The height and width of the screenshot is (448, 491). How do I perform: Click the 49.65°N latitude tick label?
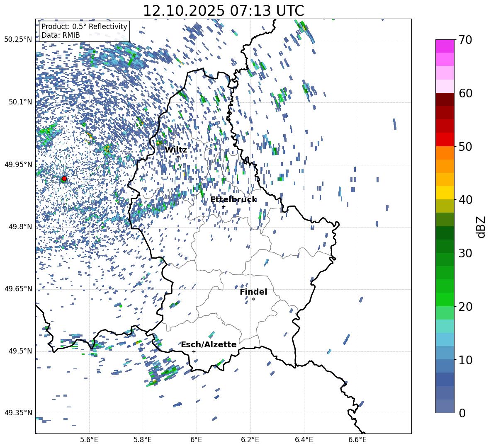(x=18, y=289)
